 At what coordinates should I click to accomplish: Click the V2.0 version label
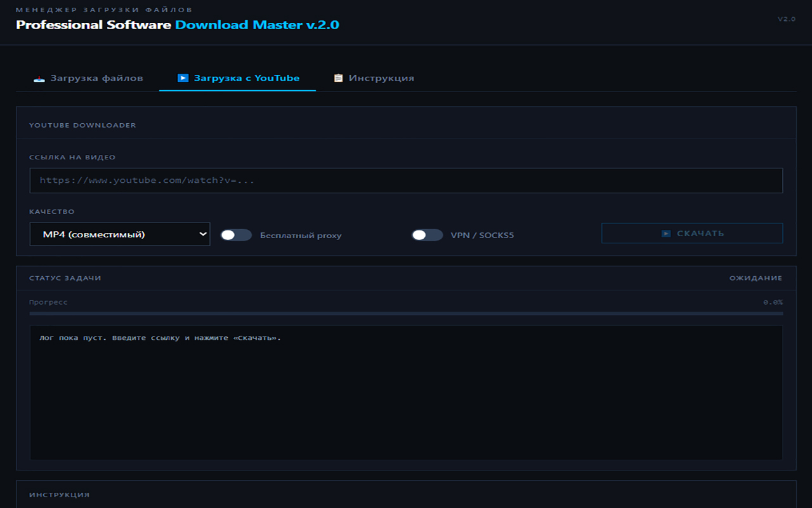pyautogui.click(x=786, y=19)
